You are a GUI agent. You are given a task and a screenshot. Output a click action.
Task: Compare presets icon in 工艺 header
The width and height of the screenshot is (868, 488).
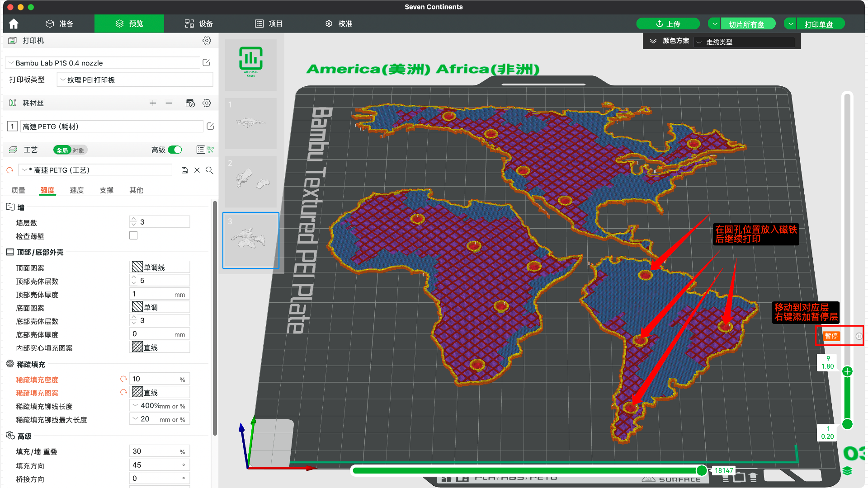(211, 150)
